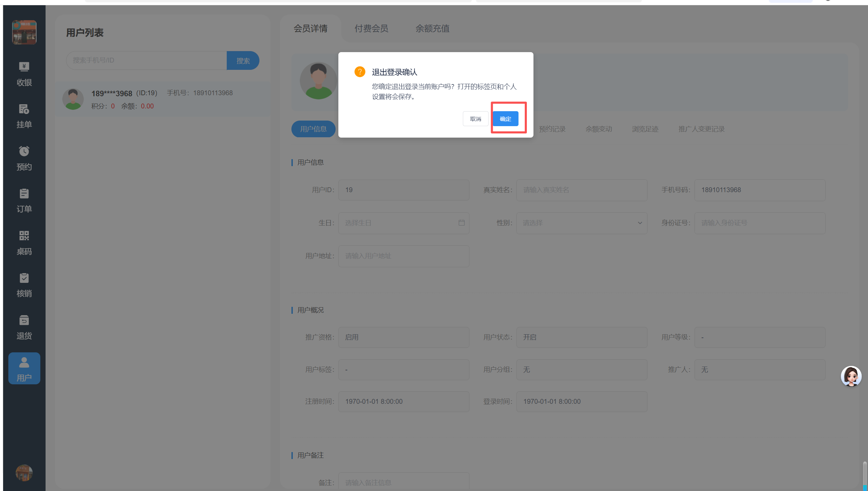Open the 收银 cashier sidebar icon
868x491 pixels.
click(24, 74)
